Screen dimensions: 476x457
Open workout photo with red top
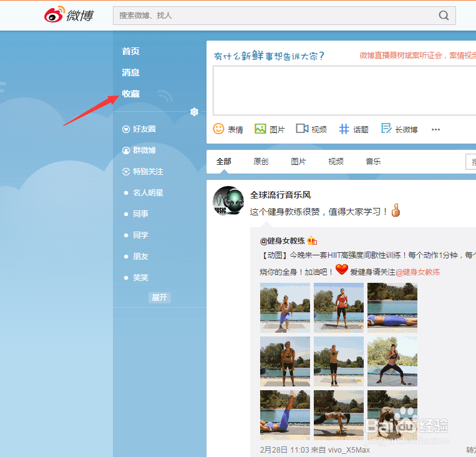pos(339,308)
